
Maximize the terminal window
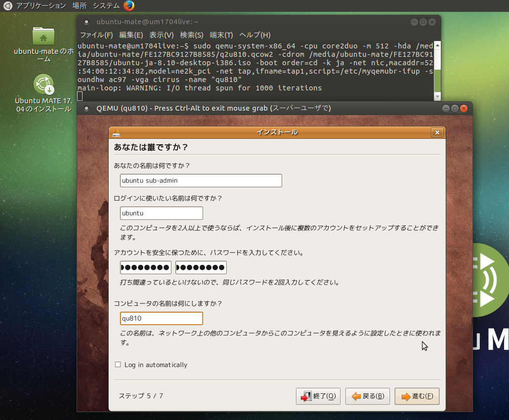pos(423,22)
